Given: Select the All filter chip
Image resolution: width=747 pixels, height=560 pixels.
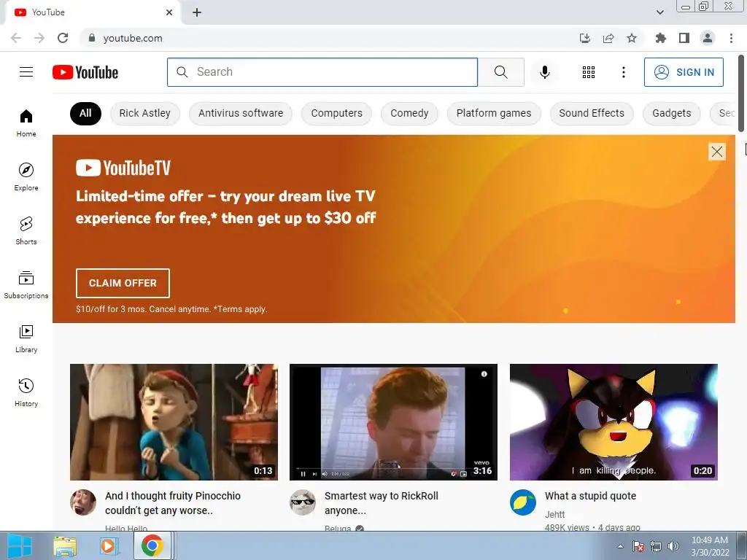Looking at the screenshot, I should 85,113.
